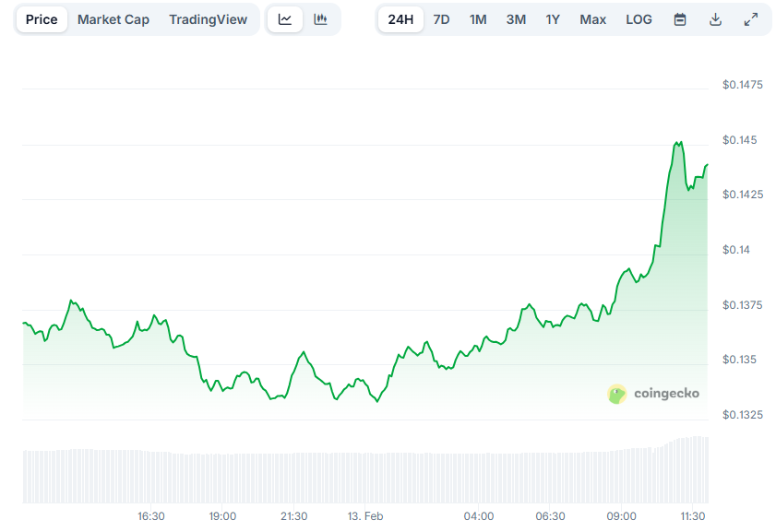
Task: Select the 3M timeframe tab
Action: tap(516, 18)
